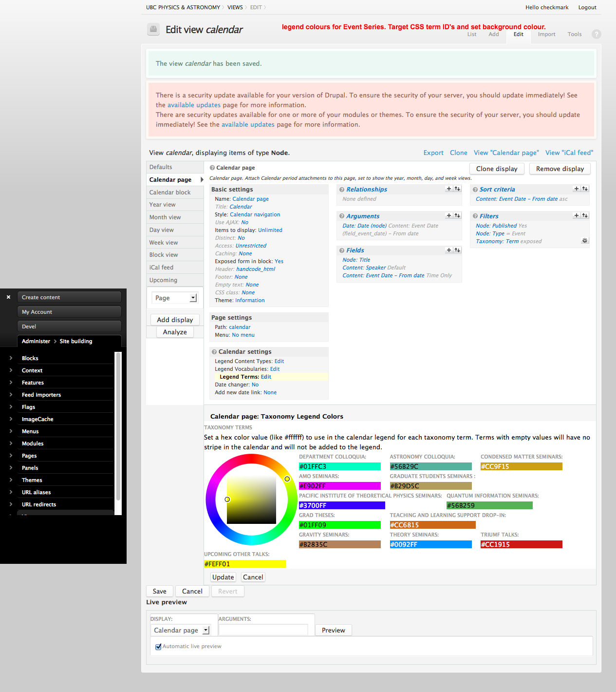Switch to the Import tab
Viewport: 616px width, 692px height.
[x=546, y=34]
